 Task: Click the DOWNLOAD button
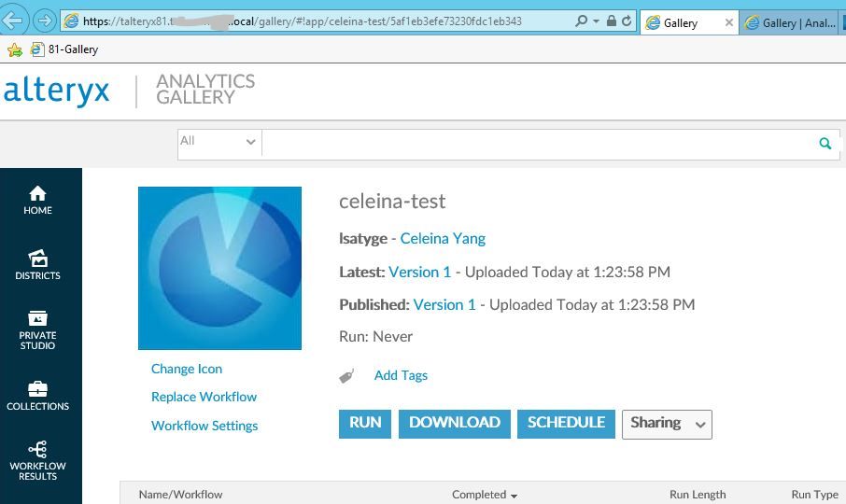point(455,424)
